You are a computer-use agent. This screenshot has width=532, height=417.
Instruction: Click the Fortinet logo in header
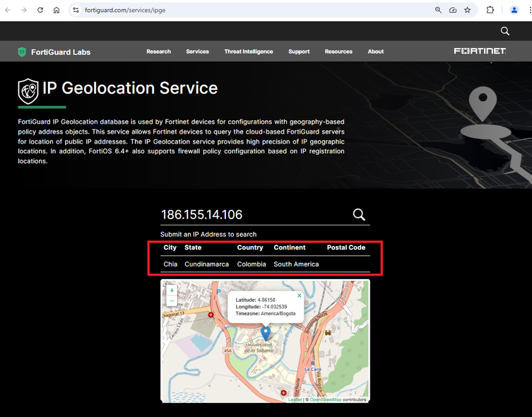coord(480,51)
